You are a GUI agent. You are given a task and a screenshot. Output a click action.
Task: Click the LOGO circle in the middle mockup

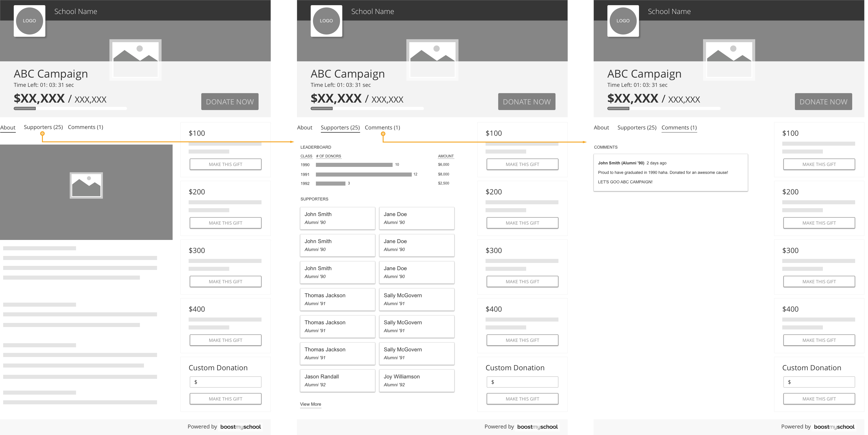(x=326, y=21)
